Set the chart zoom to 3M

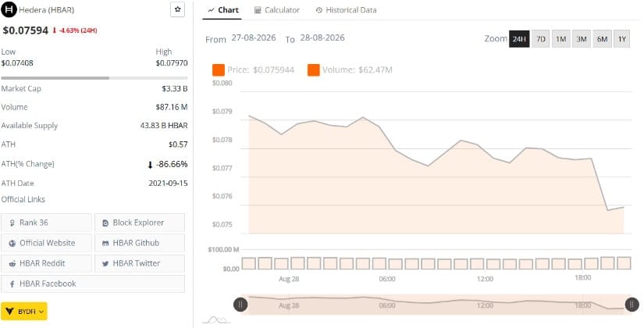coord(582,39)
